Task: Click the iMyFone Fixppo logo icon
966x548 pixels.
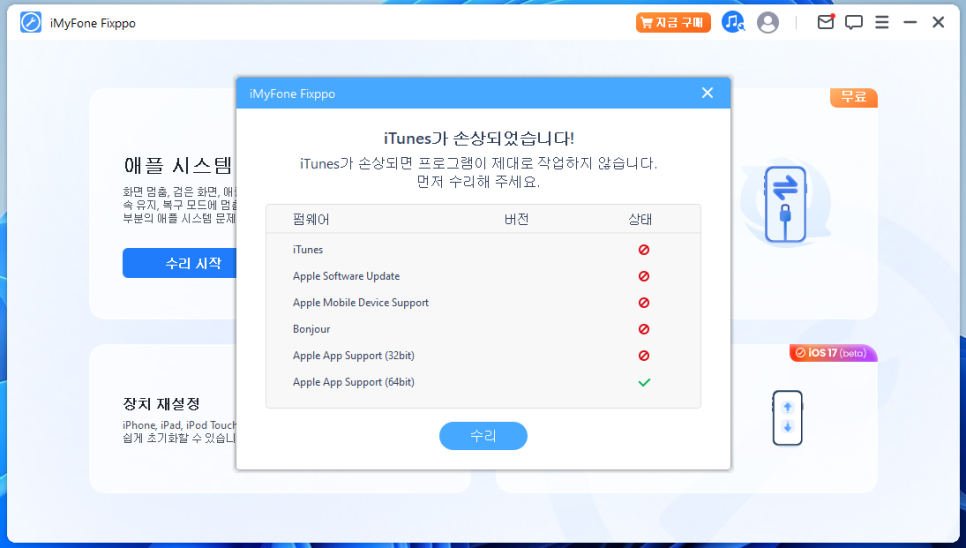Action: (x=30, y=23)
